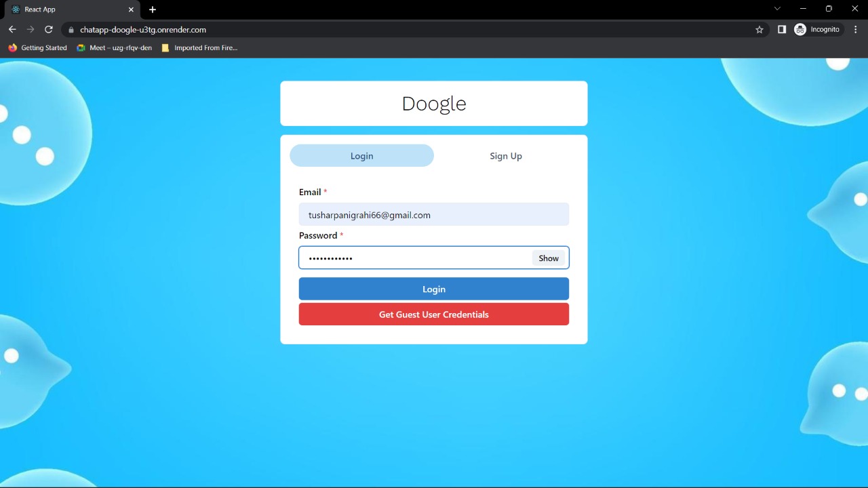The width and height of the screenshot is (868, 488).
Task: Open the Chrome three-dot menu
Action: (856, 30)
